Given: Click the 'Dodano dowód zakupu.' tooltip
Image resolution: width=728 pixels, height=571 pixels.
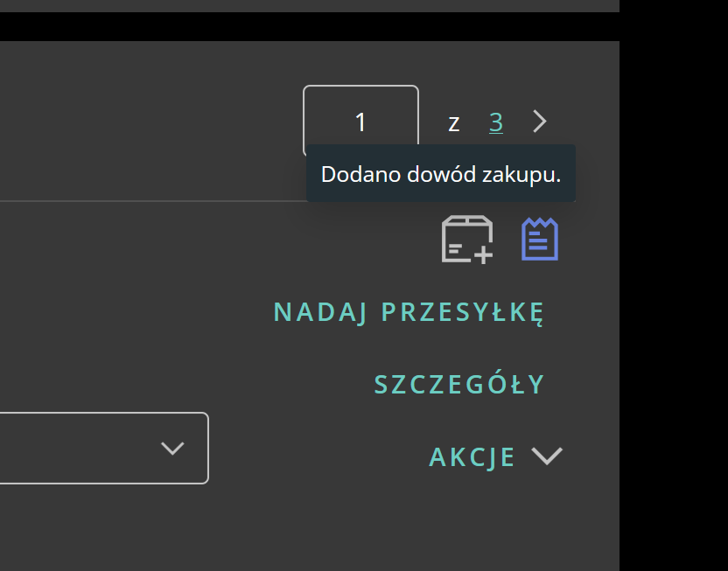Looking at the screenshot, I should click(x=440, y=174).
